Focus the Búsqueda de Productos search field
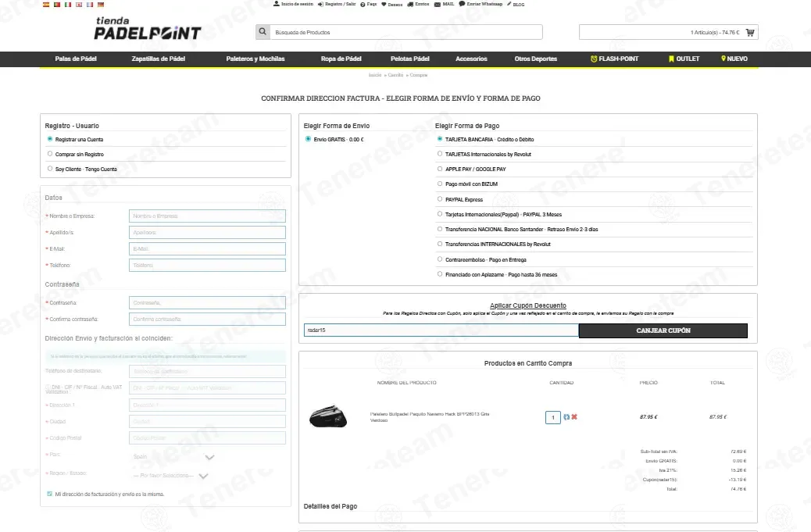811x532 pixels. pyautogui.click(x=406, y=32)
